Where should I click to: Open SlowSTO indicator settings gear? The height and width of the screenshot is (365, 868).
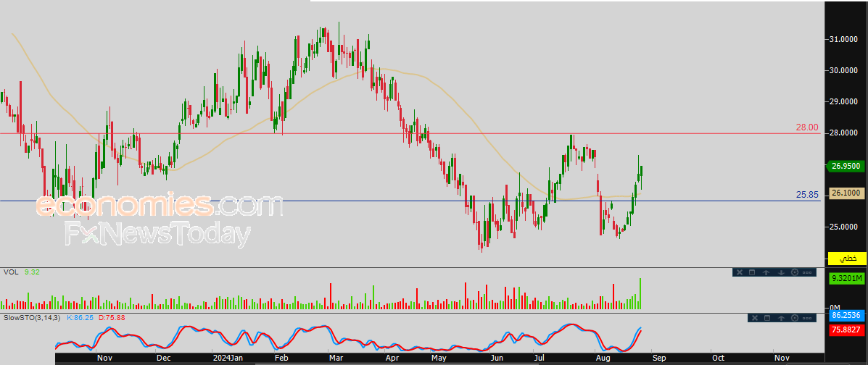point(794,318)
